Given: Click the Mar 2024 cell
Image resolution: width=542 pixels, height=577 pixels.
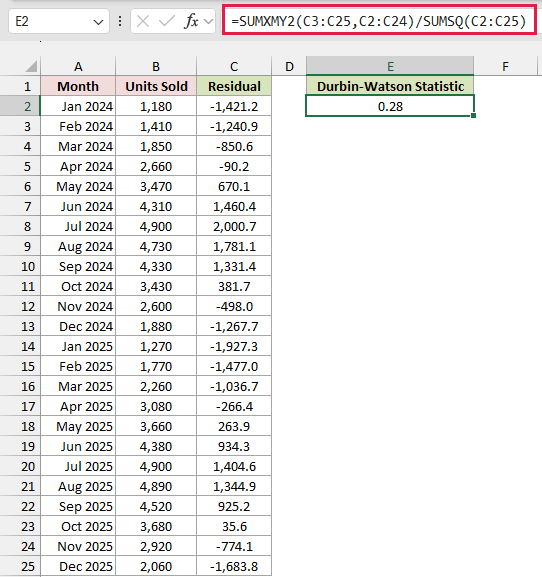Looking at the screenshot, I should pyautogui.click(x=78, y=146).
